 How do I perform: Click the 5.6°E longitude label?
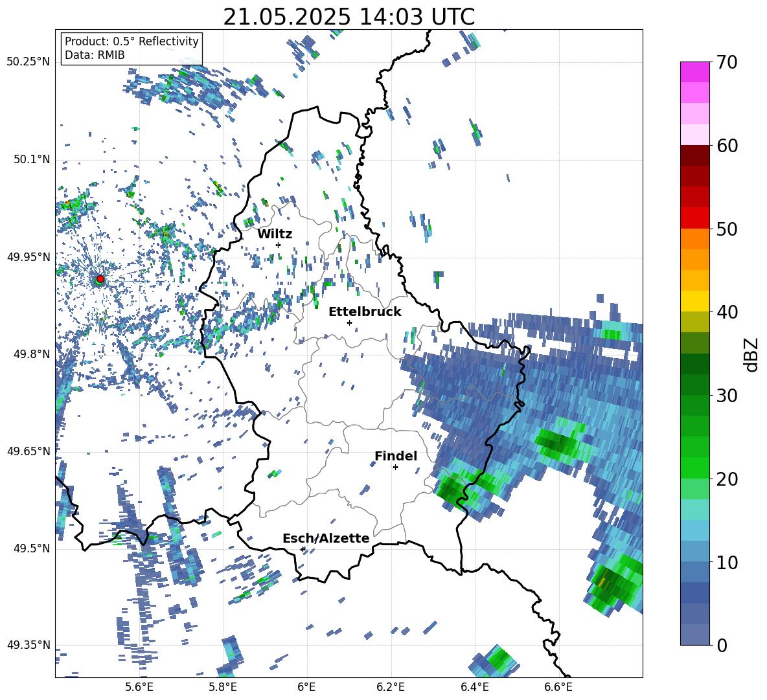[139, 687]
